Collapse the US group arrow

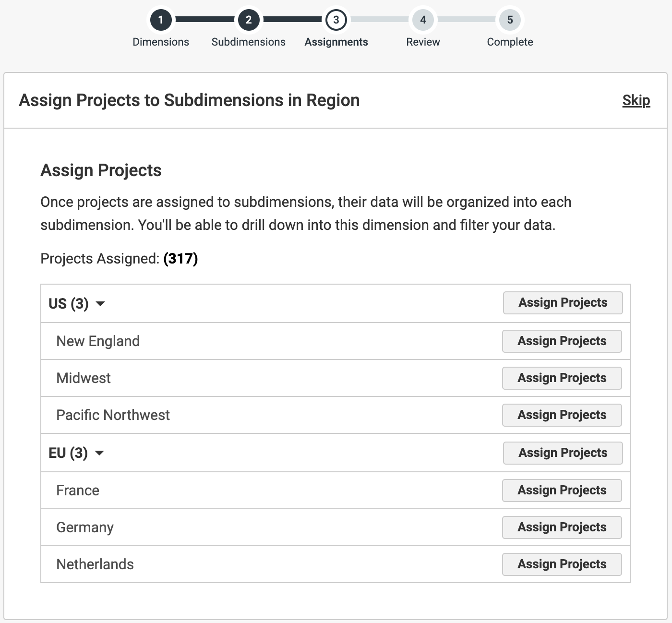[100, 304]
